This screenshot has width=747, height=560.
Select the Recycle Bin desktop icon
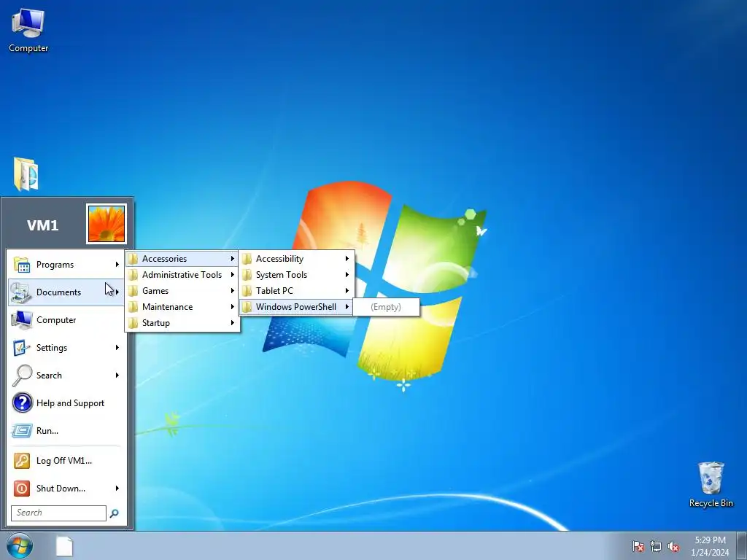pyautogui.click(x=711, y=485)
